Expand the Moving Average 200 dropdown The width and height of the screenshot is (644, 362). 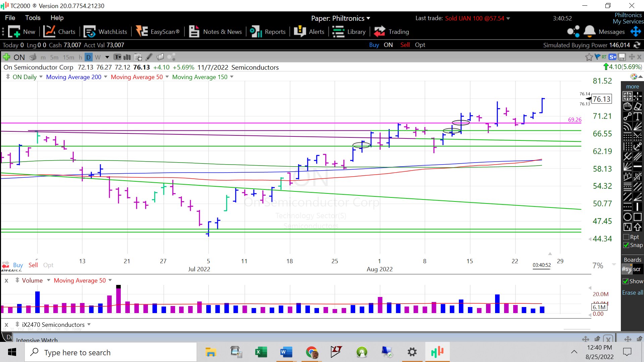pyautogui.click(x=106, y=77)
